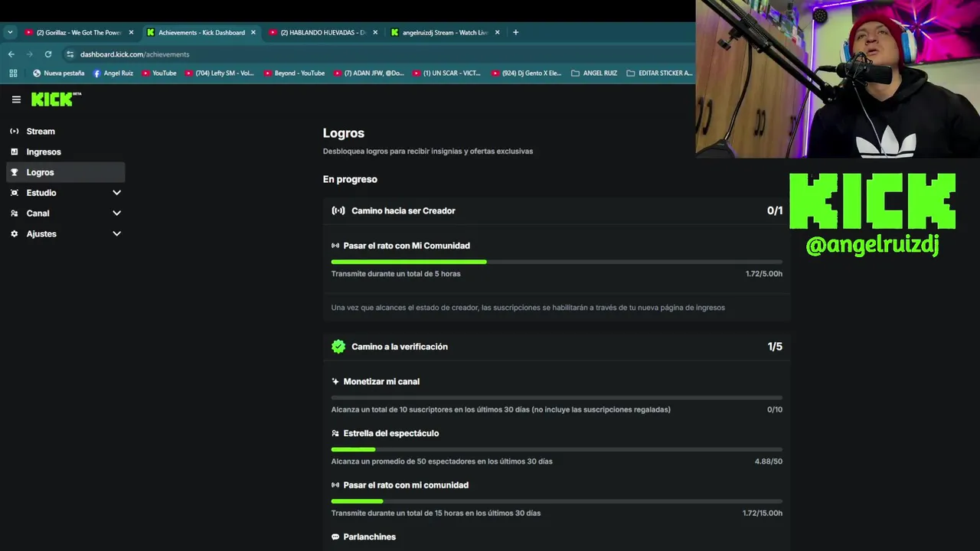
Task: Open the Nueva pestaña bookmark
Action: pyautogui.click(x=59, y=73)
